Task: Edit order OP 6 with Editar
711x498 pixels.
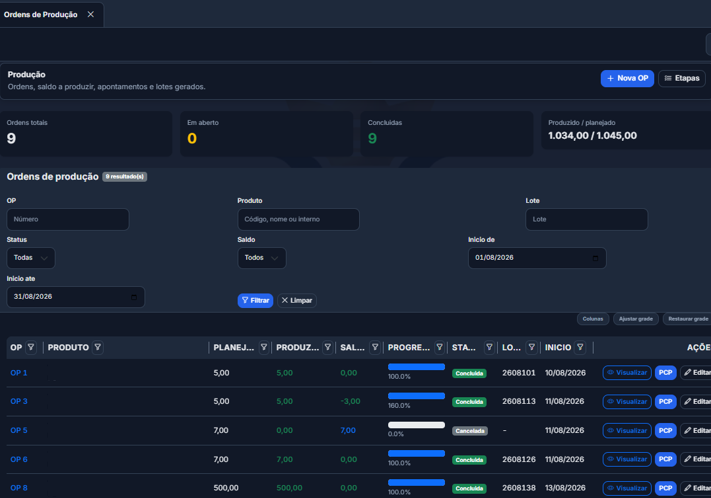Action: pos(696,459)
